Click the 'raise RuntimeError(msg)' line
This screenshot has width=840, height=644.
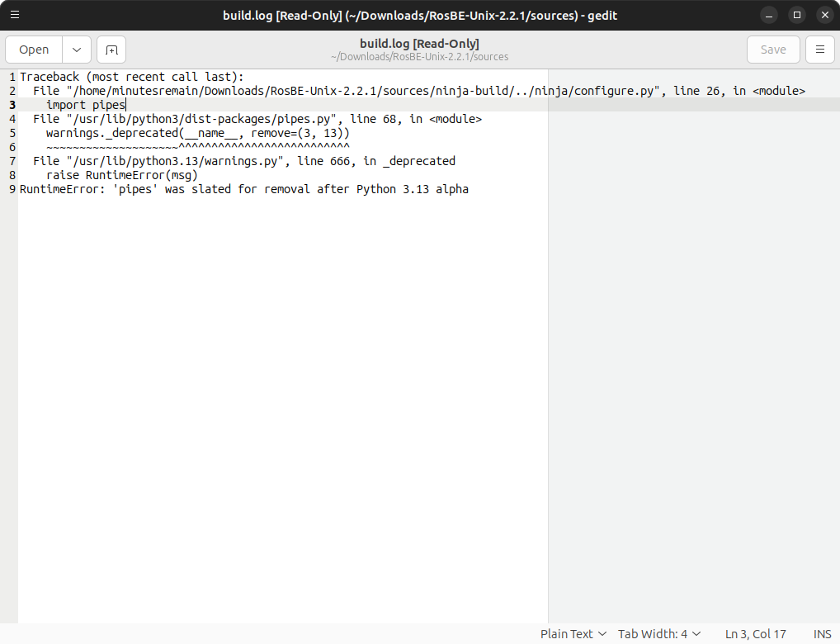(x=122, y=175)
